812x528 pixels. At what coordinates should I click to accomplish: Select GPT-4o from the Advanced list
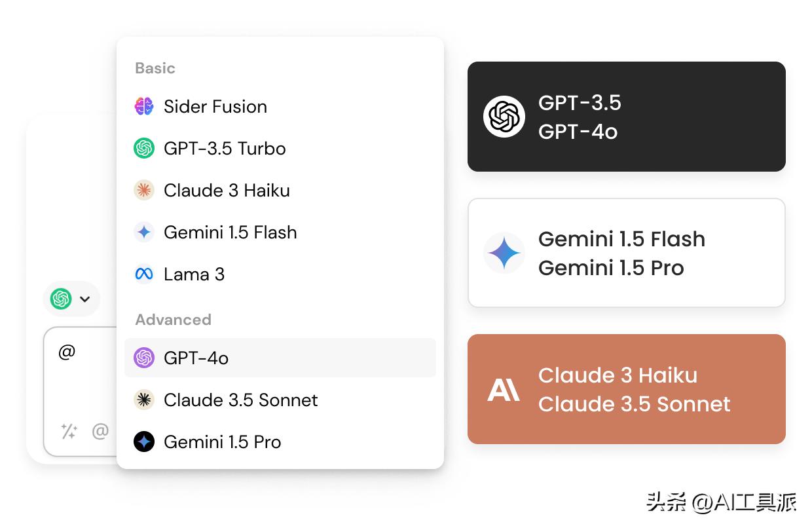pos(196,358)
